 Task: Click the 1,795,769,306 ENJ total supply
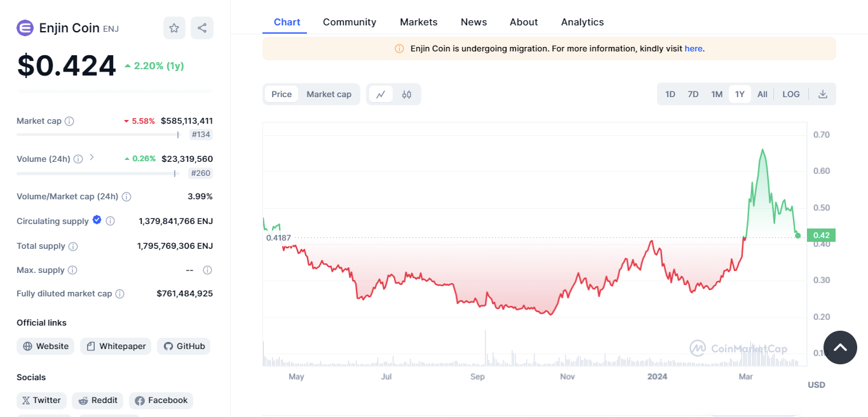click(175, 246)
